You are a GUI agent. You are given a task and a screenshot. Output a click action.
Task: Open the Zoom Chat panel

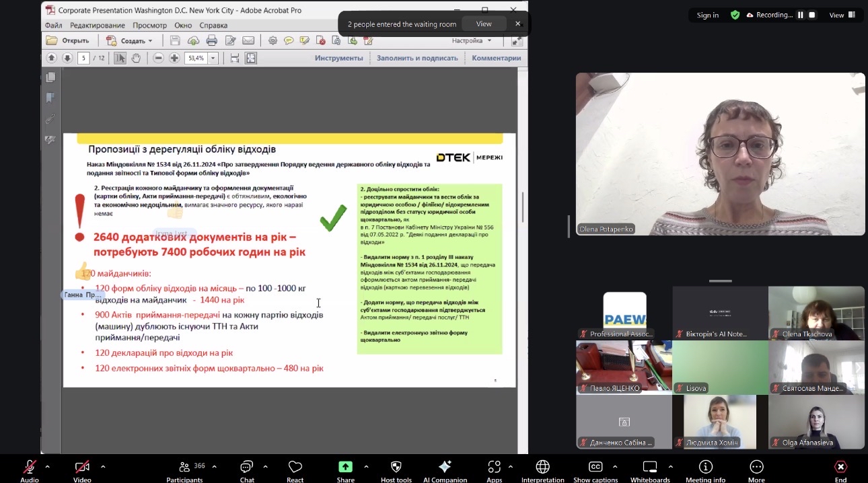247,468
